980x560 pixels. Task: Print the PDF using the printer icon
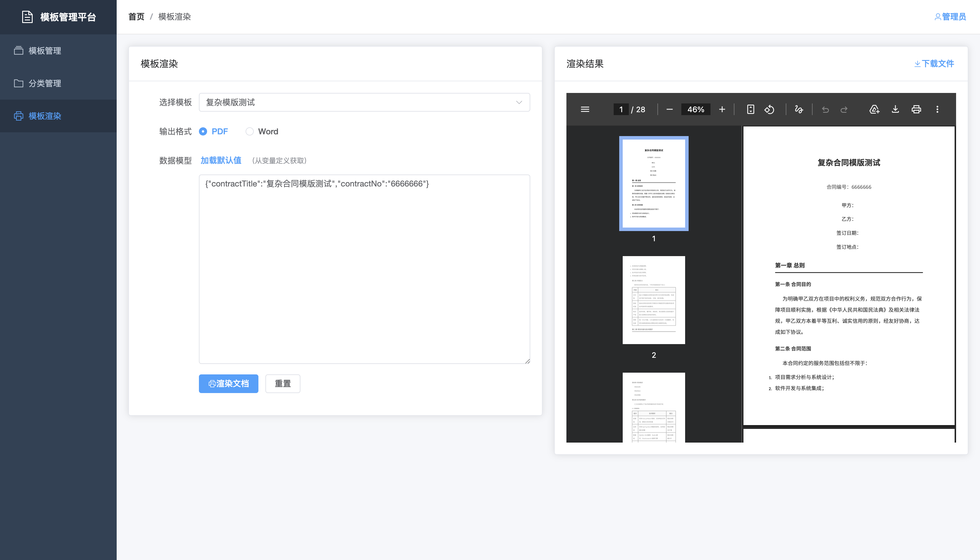coord(916,110)
